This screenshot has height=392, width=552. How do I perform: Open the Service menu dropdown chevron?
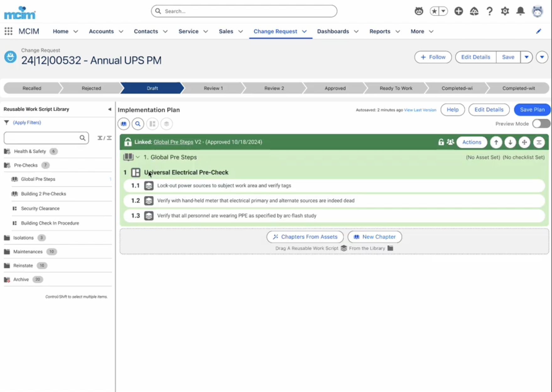click(x=205, y=31)
